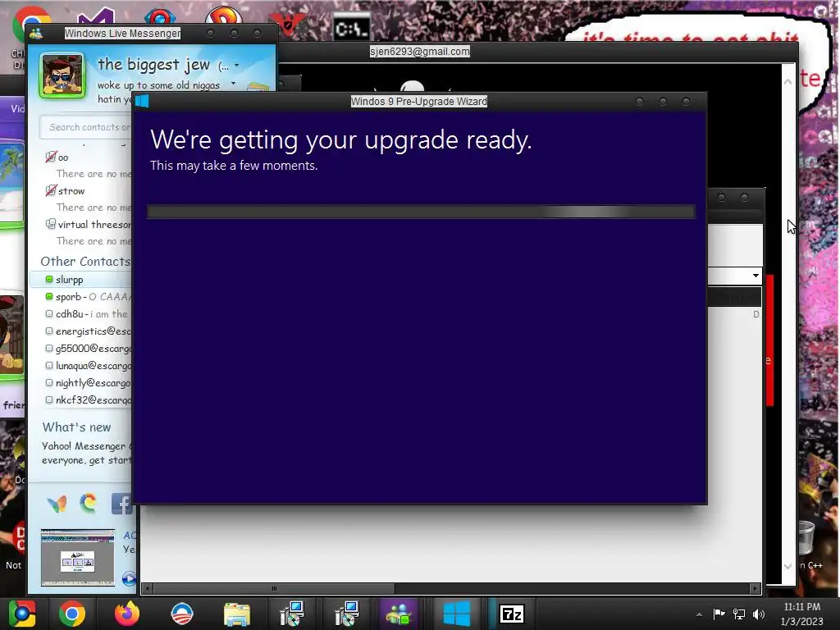
Task: Click the Search contacts field
Action: pos(85,127)
